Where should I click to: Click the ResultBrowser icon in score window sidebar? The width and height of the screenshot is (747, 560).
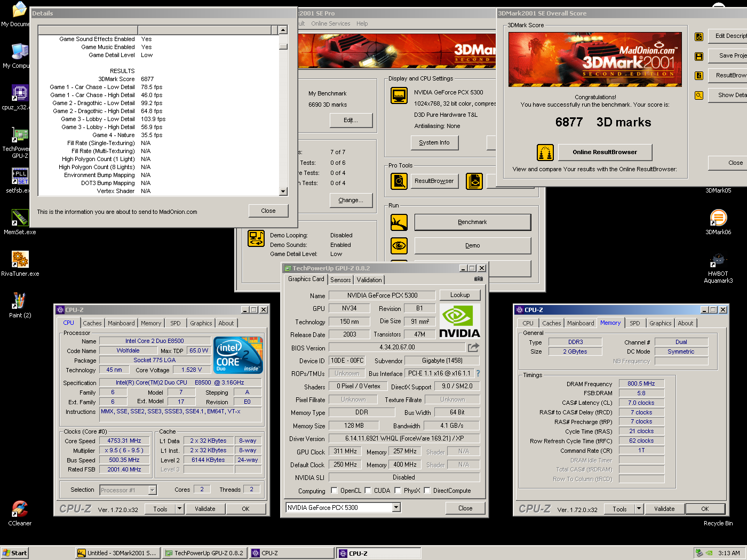pos(698,76)
